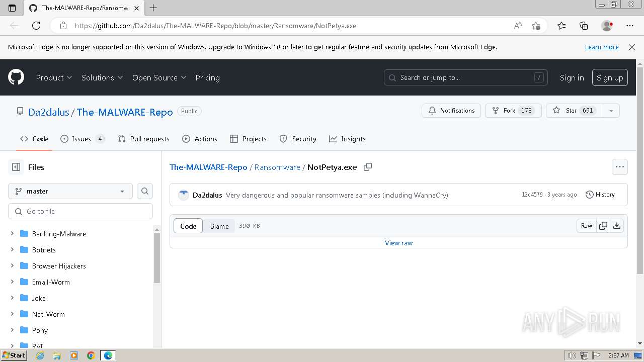
Task: Go back in browser history
Action: click(x=14, y=26)
